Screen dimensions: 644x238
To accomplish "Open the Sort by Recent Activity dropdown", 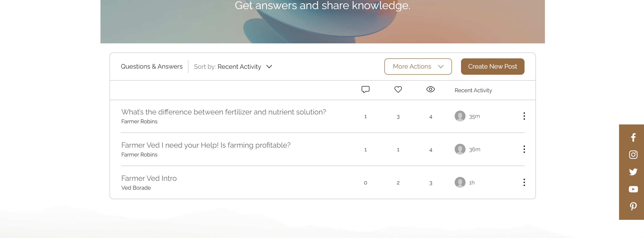I will point(233,67).
